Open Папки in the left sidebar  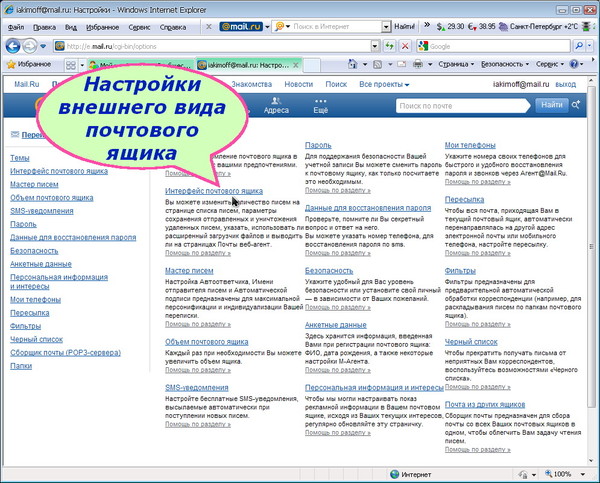(x=21, y=366)
